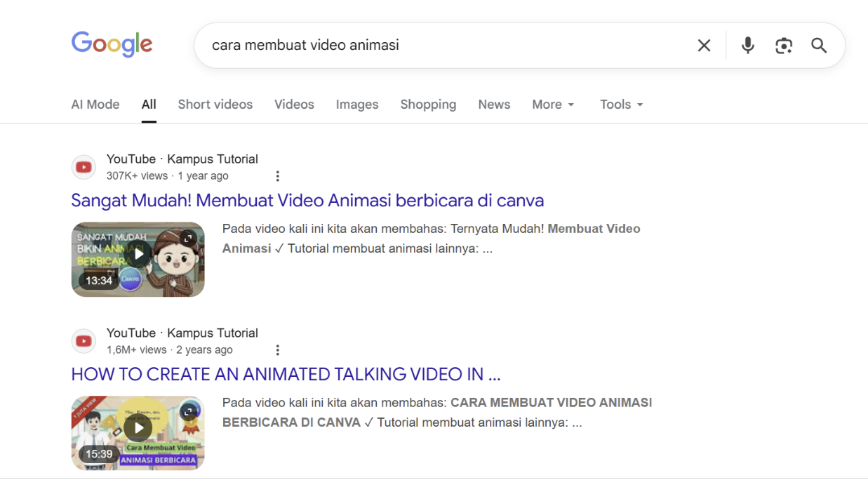This screenshot has height=480, width=868.
Task: Click the "1,6M+ views · 2 years ago" text
Action: click(x=170, y=350)
